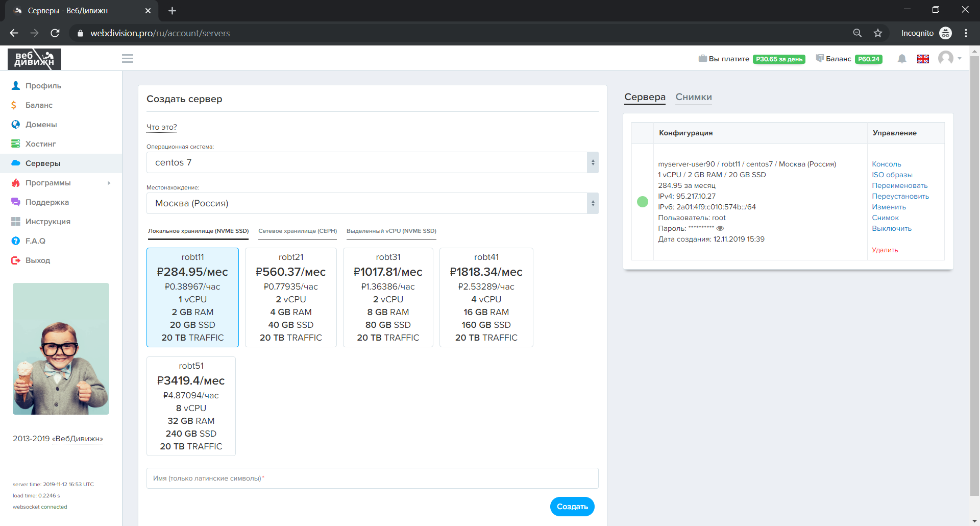Switch to the Снимки tab
The height and width of the screenshot is (526, 980).
(x=693, y=97)
